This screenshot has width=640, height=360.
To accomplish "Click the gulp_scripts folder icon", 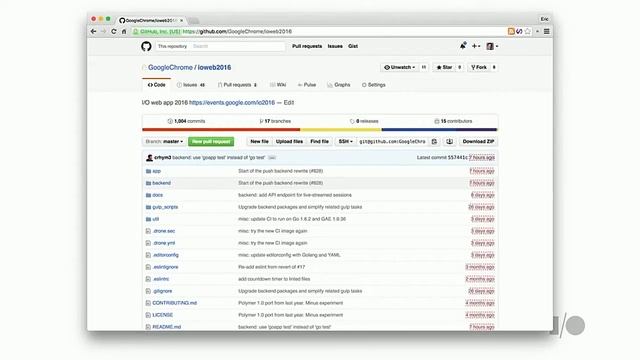I will tap(148, 207).
